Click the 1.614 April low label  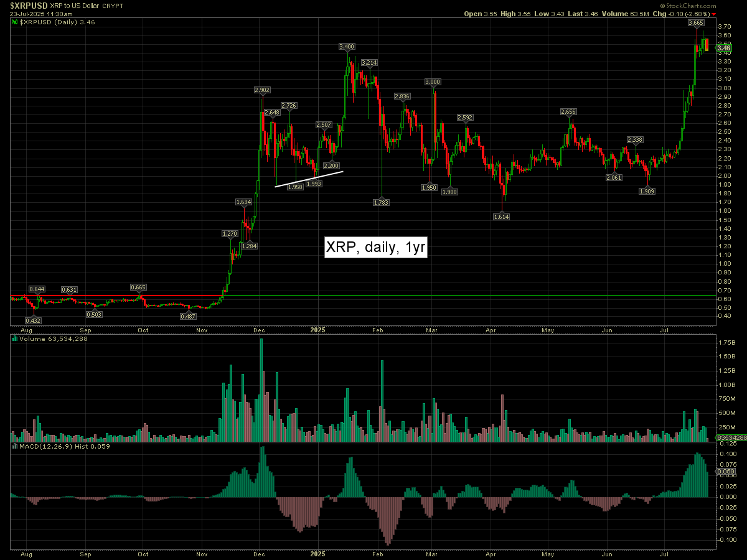coord(501,217)
